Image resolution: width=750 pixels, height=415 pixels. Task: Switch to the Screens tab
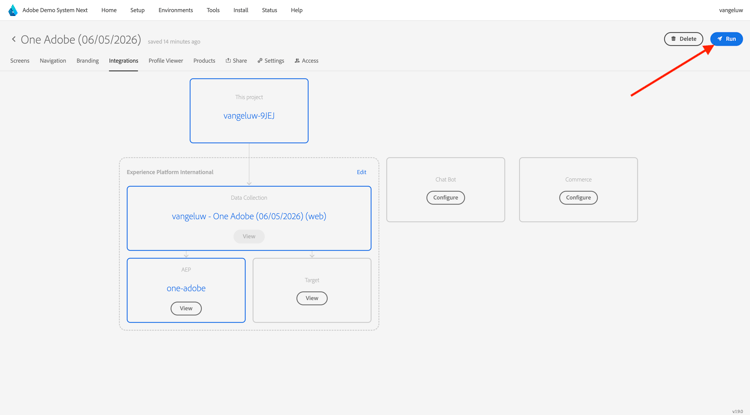(x=20, y=61)
